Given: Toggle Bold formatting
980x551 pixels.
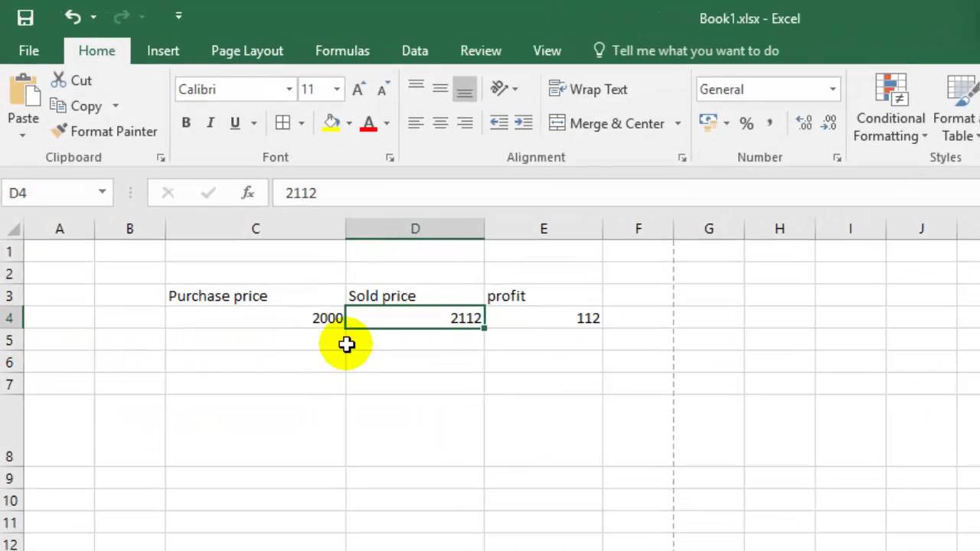Looking at the screenshot, I should [186, 122].
